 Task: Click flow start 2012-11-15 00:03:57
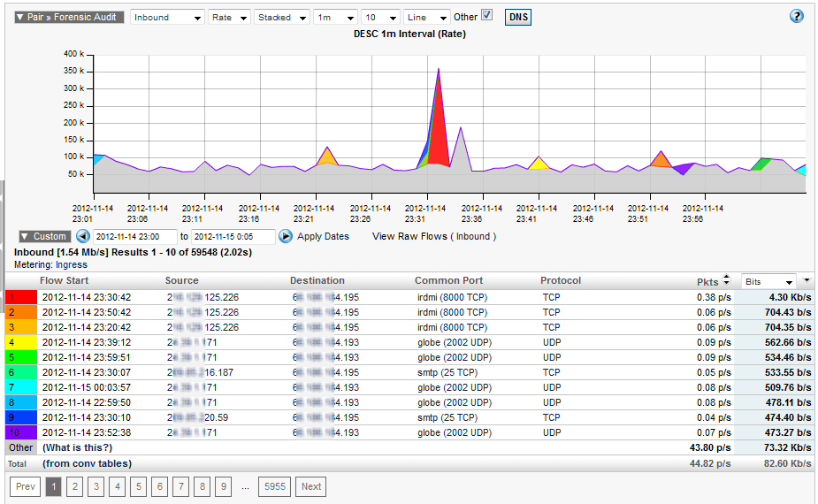point(87,387)
